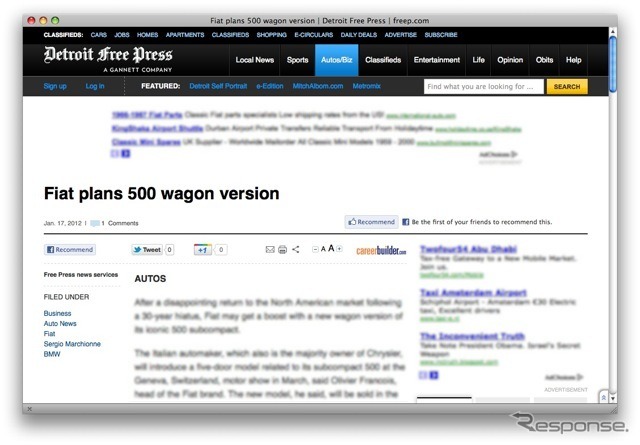The image size is (640, 445).
Task: Click the HOMES classifieds link
Action: click(147, 35)
